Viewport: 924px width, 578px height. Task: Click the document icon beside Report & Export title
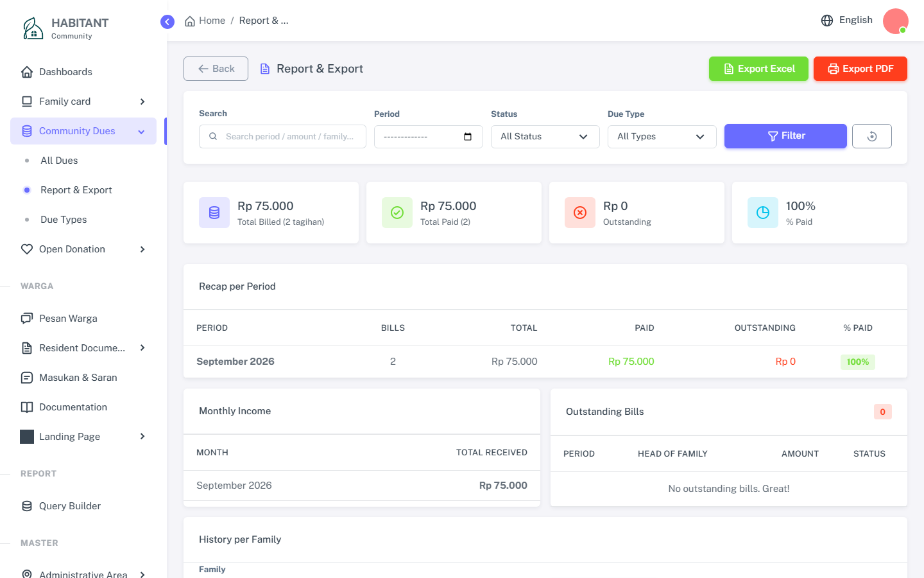click(x=265, y=69)
